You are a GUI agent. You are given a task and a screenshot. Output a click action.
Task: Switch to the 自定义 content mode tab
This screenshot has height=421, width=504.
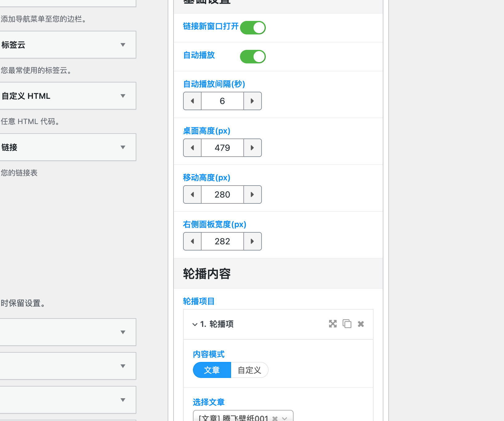pyautogui.click(x=249, y=370)
